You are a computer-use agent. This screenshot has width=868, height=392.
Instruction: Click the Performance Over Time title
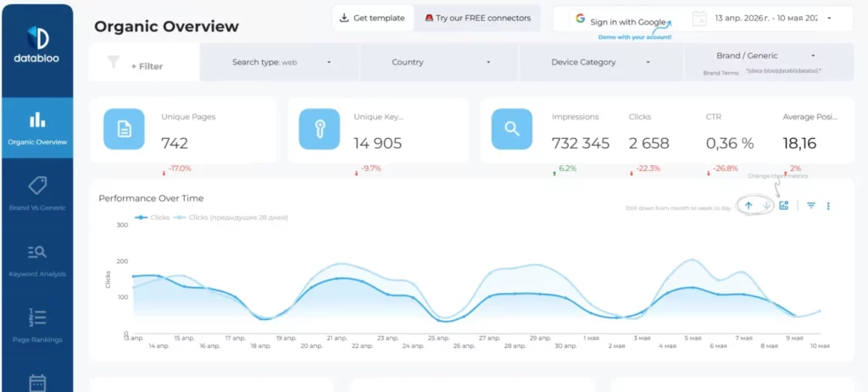pyautogui.click(x=151, y=198)
